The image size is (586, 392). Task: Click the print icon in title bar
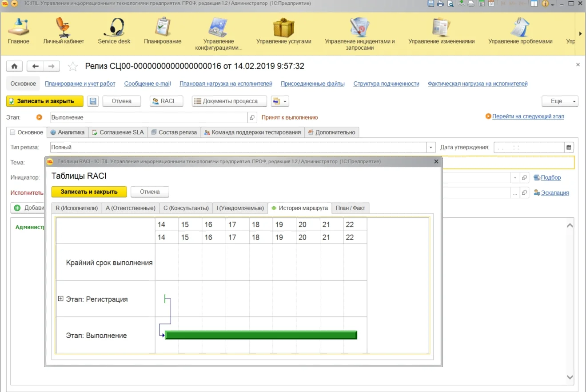(440, 4)
